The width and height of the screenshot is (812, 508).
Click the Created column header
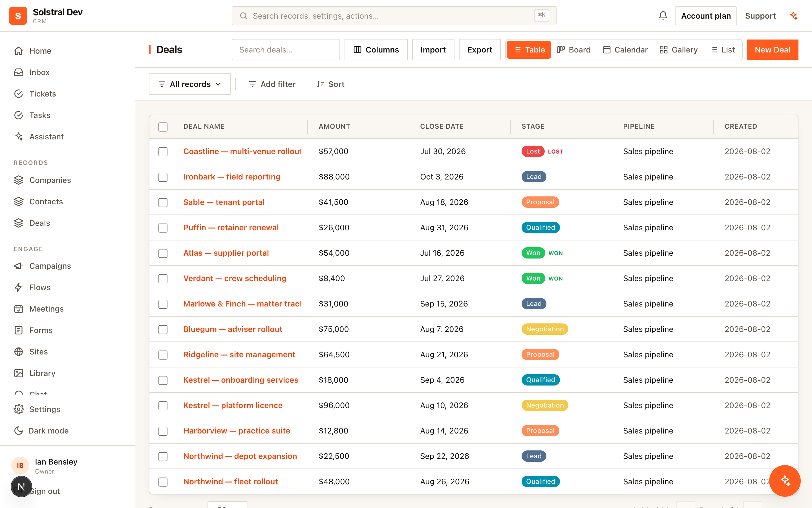[x=741, y=126]
